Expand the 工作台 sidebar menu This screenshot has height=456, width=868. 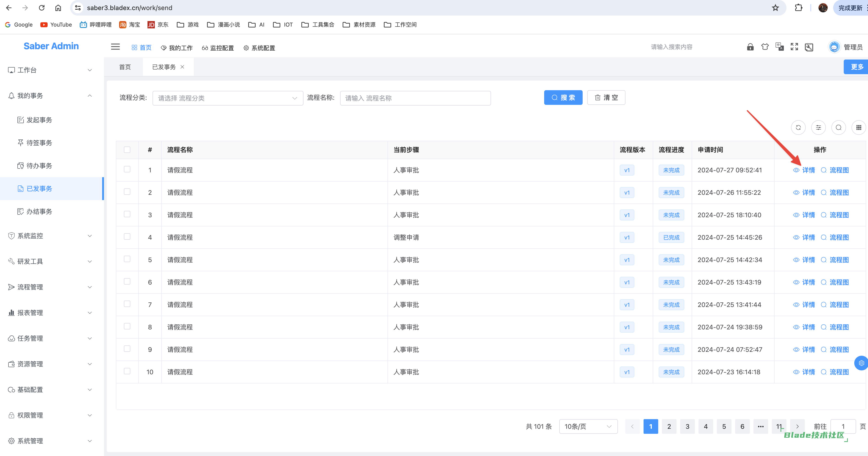click(52, 70)
